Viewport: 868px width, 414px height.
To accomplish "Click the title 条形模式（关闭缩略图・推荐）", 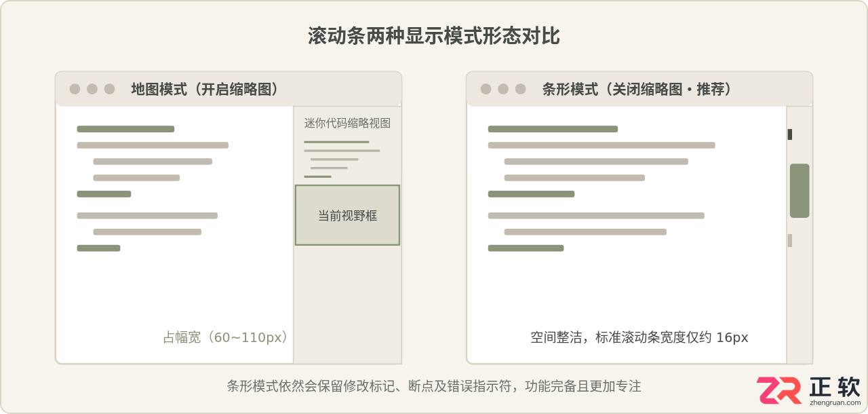I will [640, 89].
